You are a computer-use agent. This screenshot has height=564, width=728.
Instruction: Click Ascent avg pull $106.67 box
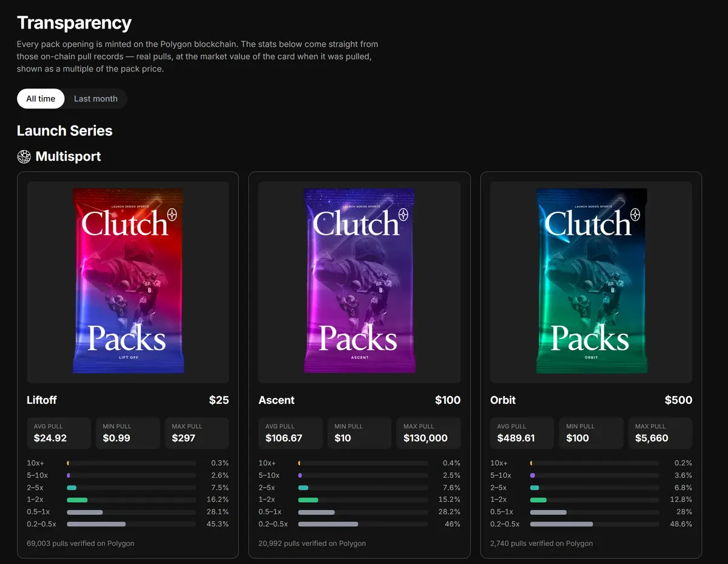pyautogui.click(x=291, y=433)
